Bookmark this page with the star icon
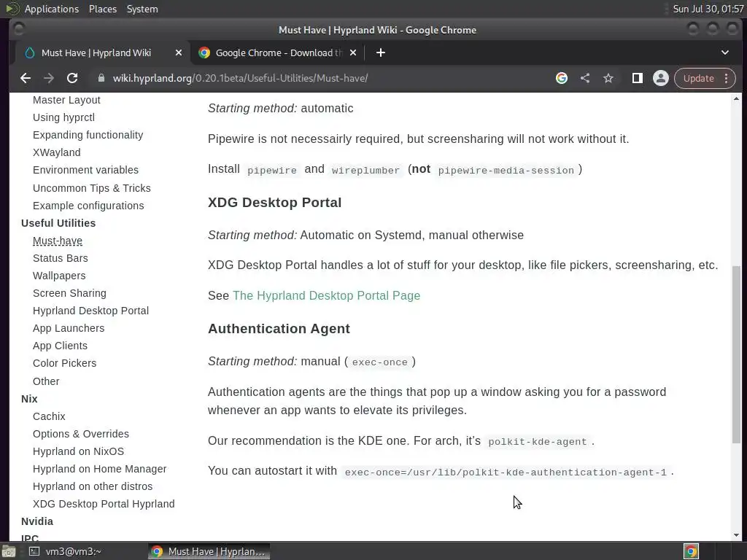This screenshot has width=747, height=560. pyautogui.click(x=608, y=78)
